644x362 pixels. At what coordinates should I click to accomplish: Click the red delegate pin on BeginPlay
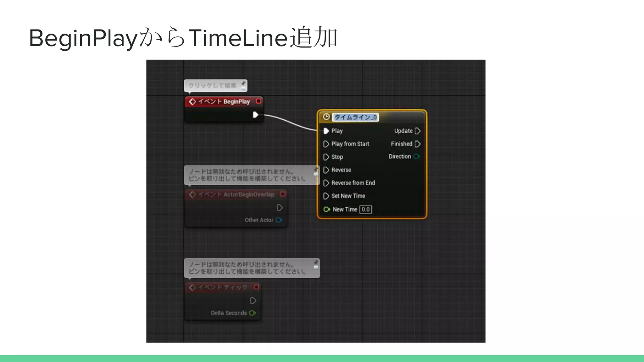click(x=258, y=101)
